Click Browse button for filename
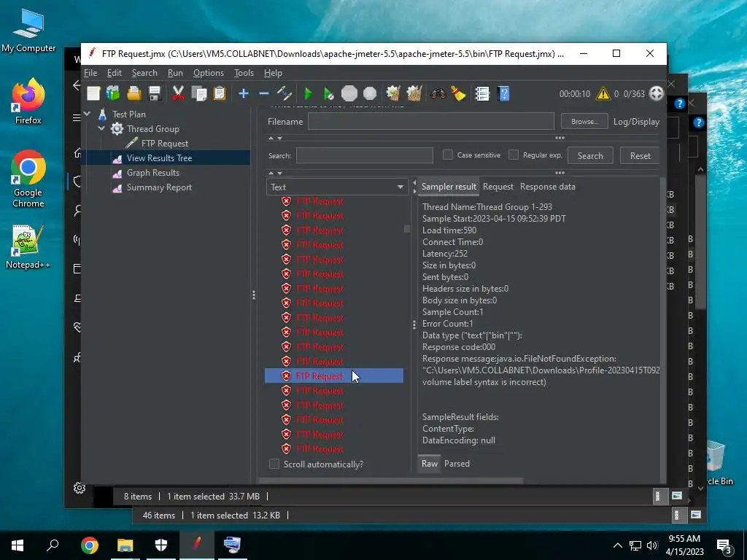This screenshot has height=560, width=747. (x=584, y=122)
